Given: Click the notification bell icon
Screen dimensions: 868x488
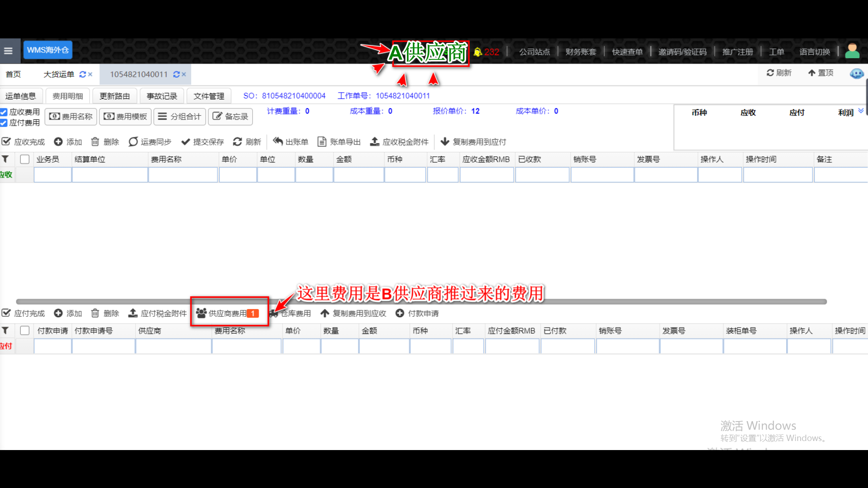Looking at the screenshot, I should coord(477,52).
